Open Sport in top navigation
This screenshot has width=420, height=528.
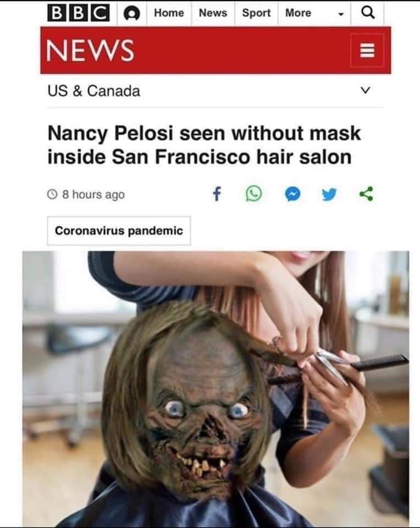(256, 13)
